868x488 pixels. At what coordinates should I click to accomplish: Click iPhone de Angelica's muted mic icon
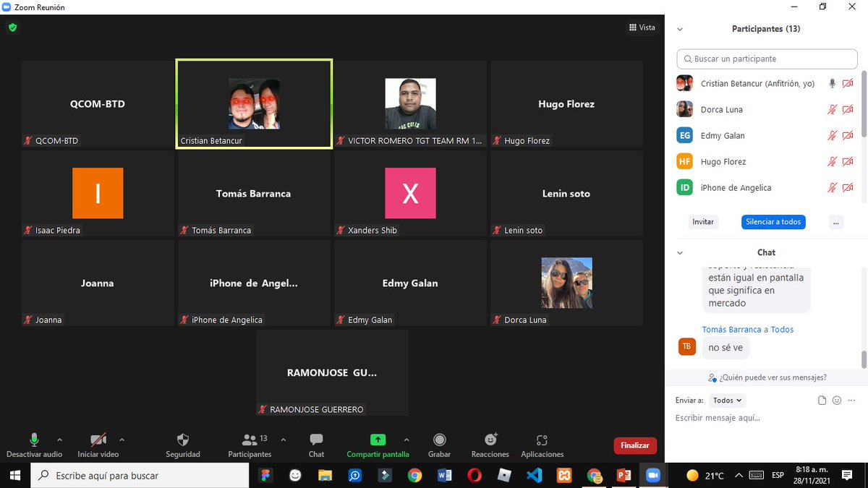[x=833, y=188]
